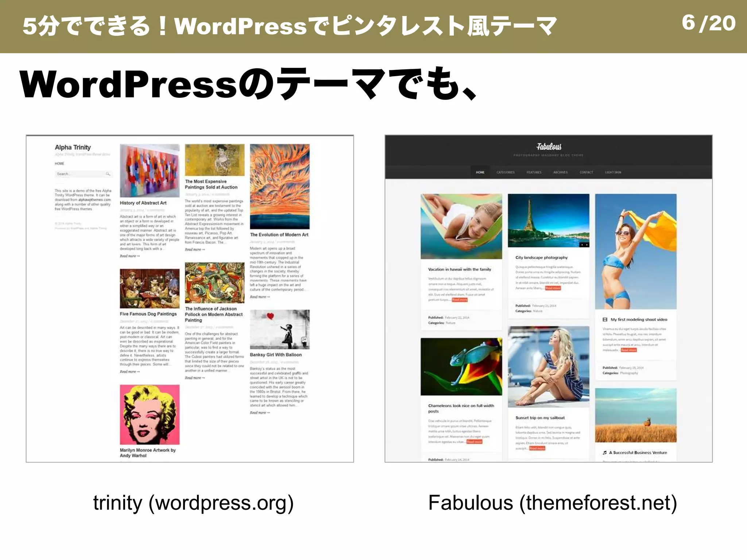747x560 pixels.
Task: Click Read more under Evolution of Modern Art
Action: tap(260, 297)
